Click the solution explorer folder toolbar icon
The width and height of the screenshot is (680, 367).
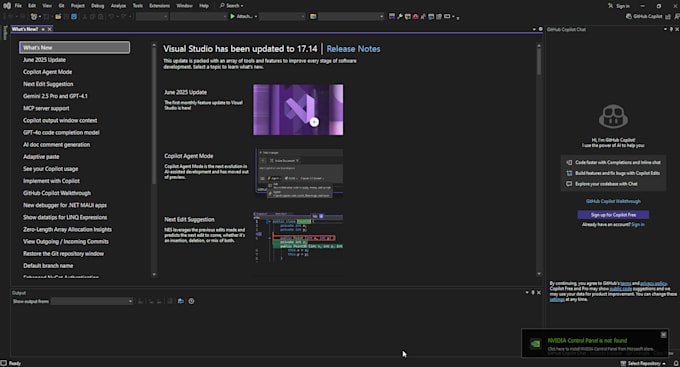click(313, 16)
